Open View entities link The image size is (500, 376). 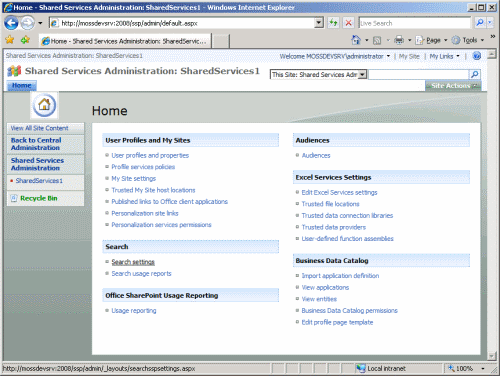pyautogui.click(x=319, y=299)
